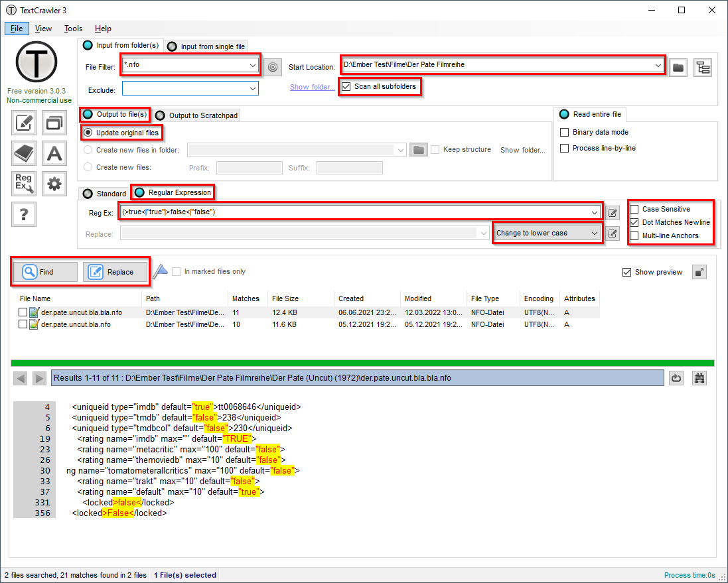Enable Multi-line Anchors
The image size is (728, 583).
[634, 236]
